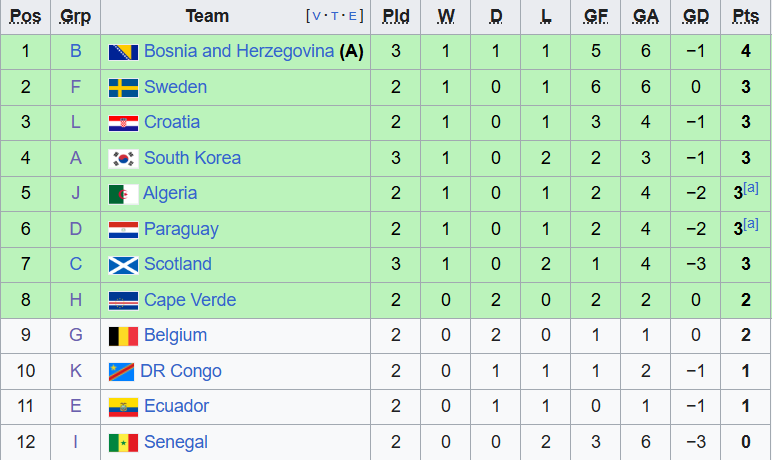
Task: Click the V view template link
Action: pyautogui.click(x=316, y=16)
